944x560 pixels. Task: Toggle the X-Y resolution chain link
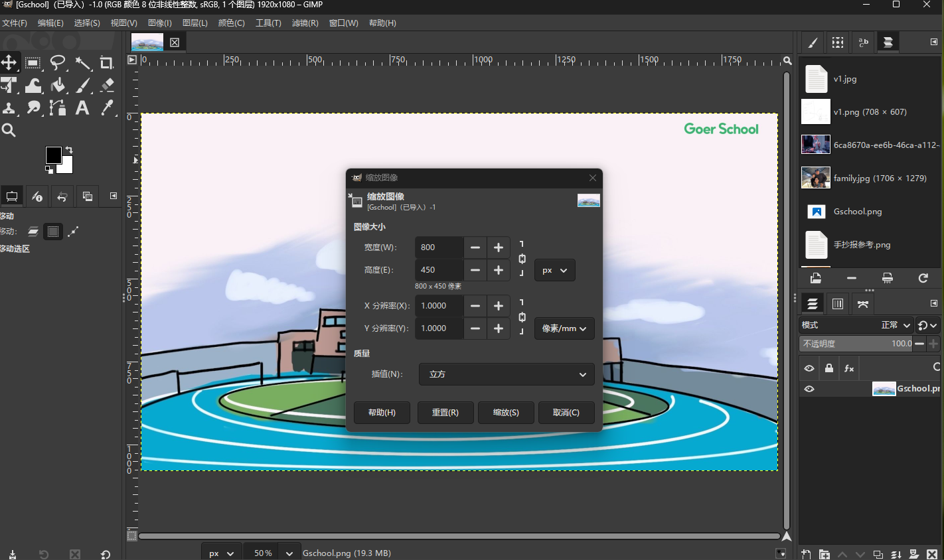click(522, 317)
